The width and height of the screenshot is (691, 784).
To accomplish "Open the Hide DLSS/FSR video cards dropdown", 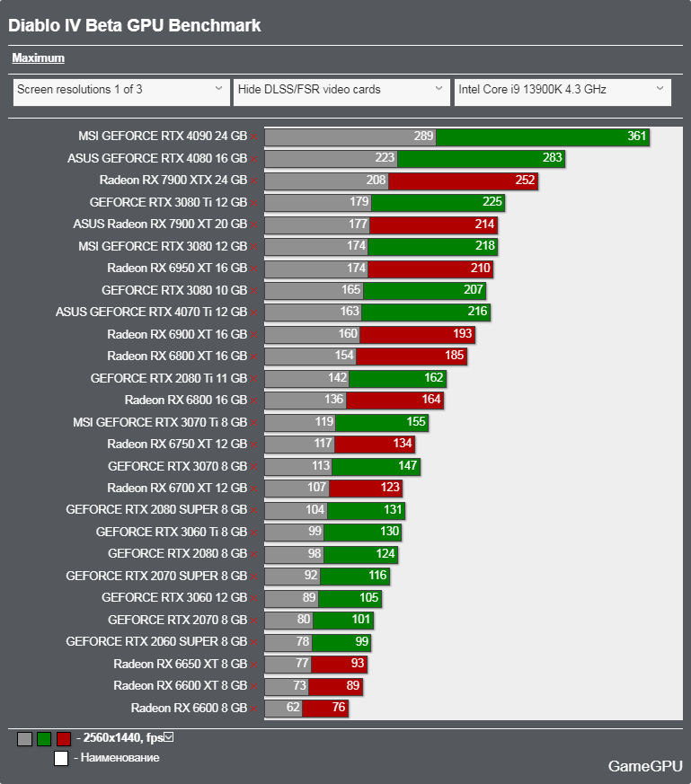I will point(341,92).
